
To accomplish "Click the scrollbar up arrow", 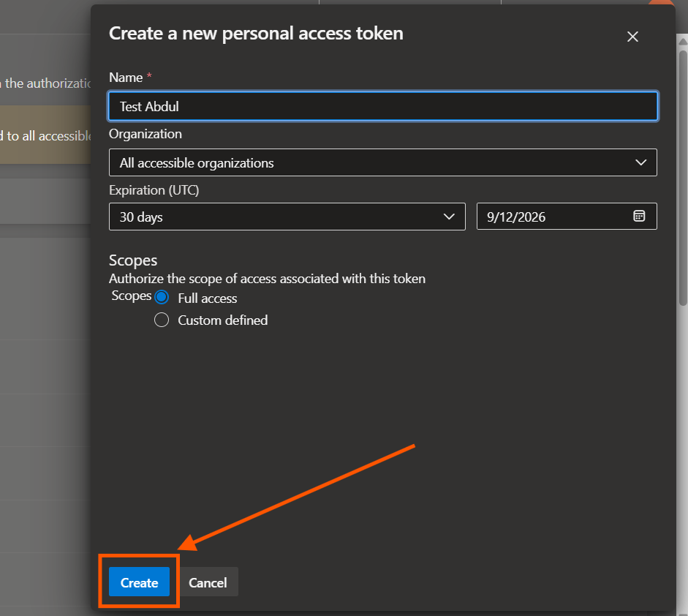I will tap(683, 42).
